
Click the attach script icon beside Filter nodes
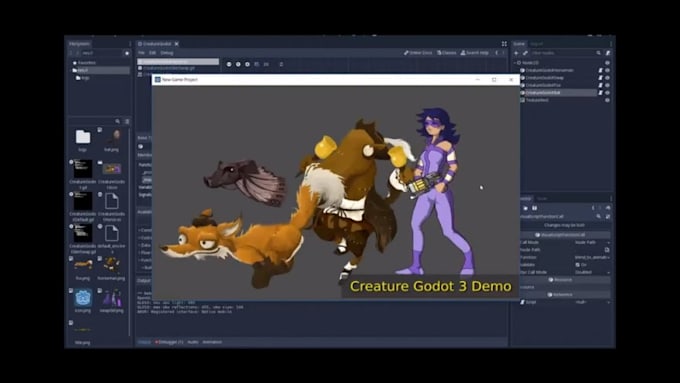pos(608,53)
